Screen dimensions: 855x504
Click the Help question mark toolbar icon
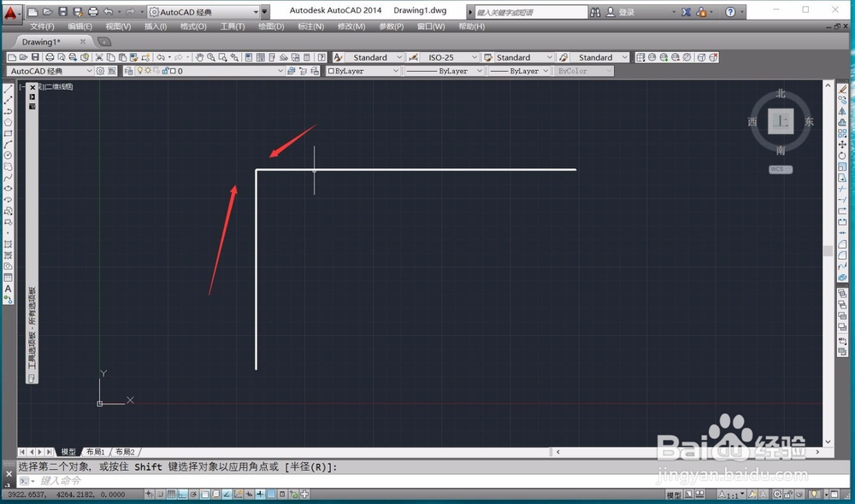click(321, 57)
